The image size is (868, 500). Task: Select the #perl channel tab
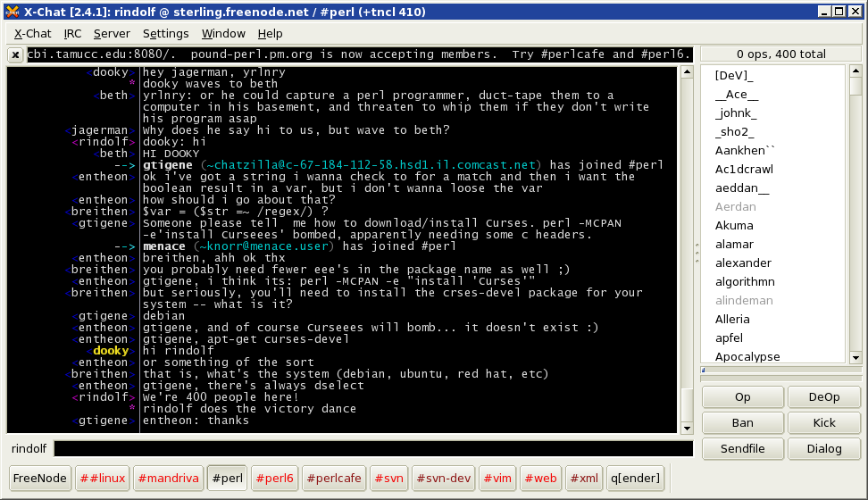pyautogui.click(x=228, y=479)
